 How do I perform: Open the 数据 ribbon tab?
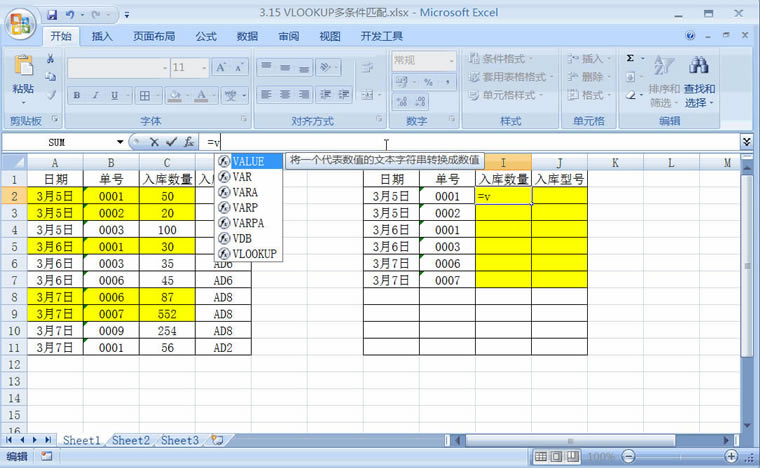(x=247, y=36)
